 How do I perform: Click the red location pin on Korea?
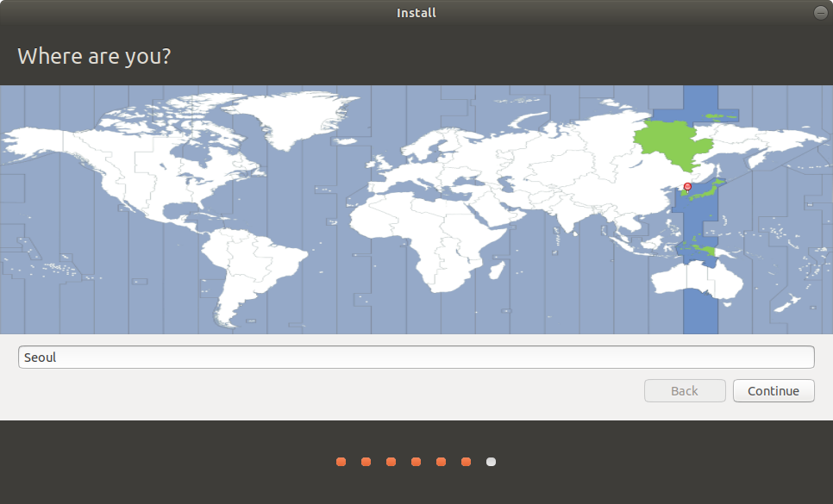click(x=687, y=187)
